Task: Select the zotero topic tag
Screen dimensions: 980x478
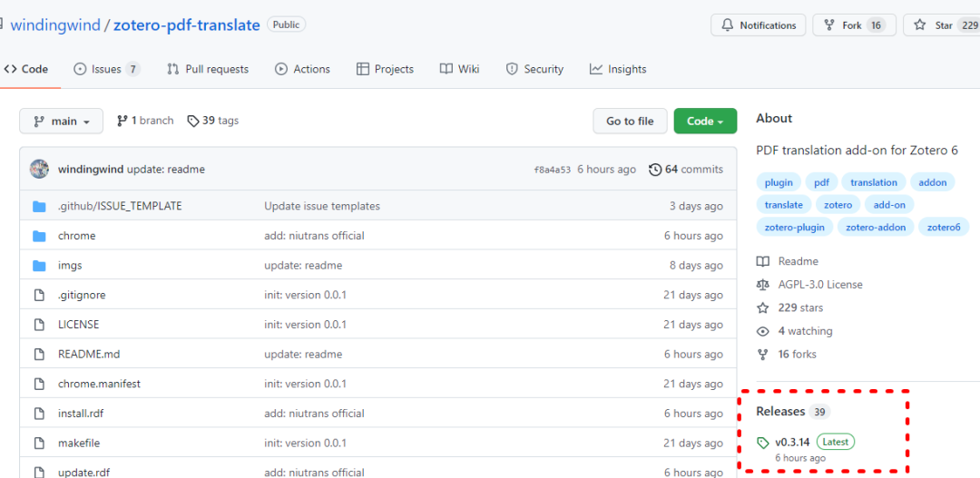Action: coord(838,204)
